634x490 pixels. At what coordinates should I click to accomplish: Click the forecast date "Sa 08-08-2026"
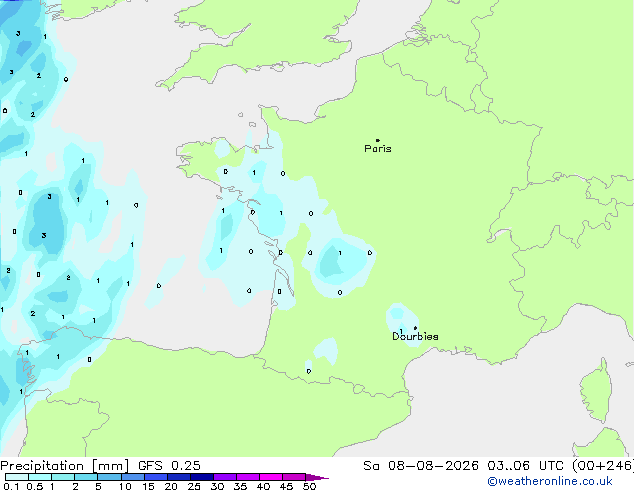point(421,466)
